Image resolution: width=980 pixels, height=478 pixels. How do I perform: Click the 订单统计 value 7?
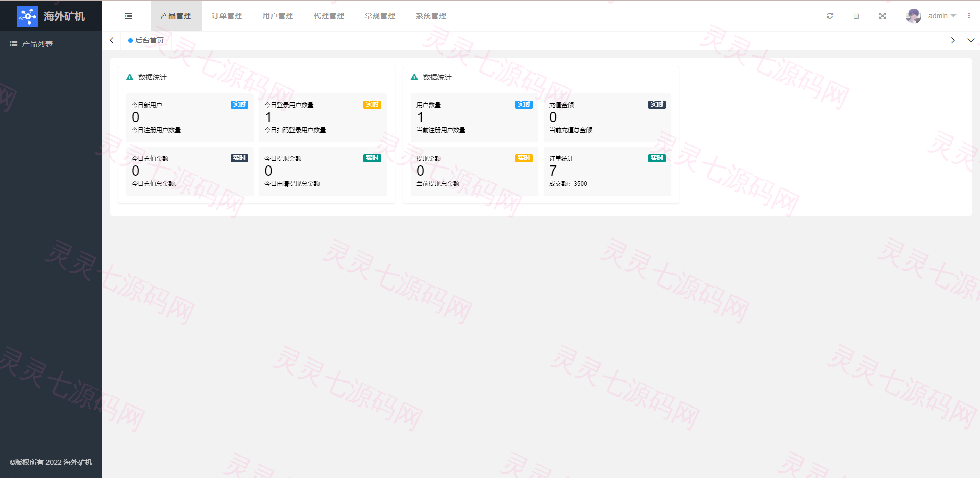pos(553,171)
